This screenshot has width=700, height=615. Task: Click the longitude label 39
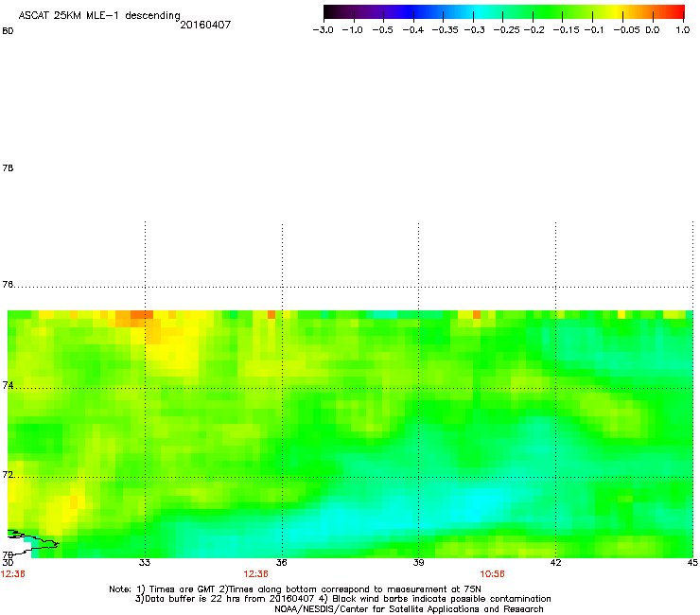point(418,562)
